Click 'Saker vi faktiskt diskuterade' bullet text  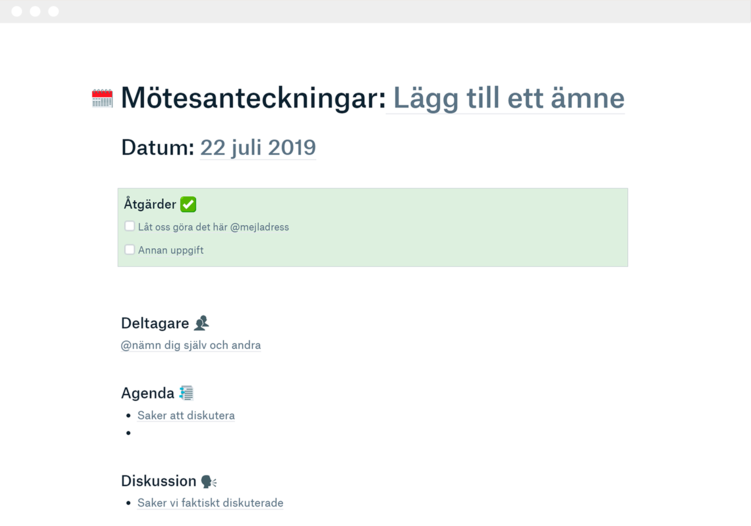pyautogui.click(x=210, y=503)
